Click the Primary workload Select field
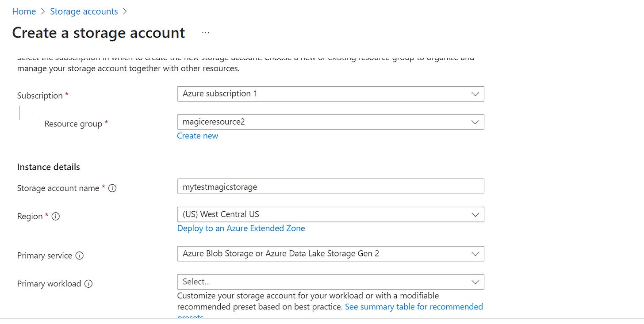 click(x=310, y=282)
